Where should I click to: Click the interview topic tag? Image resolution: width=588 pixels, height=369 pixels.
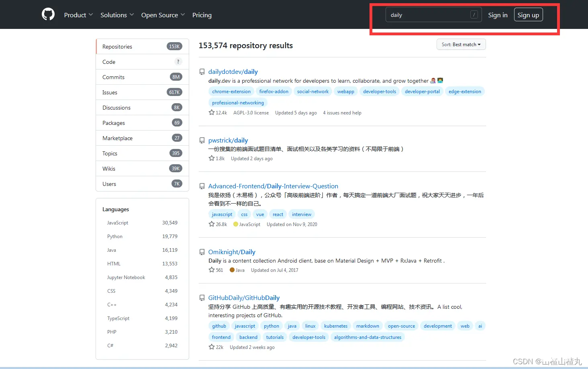pyautogui.click(x=302, y=214)
